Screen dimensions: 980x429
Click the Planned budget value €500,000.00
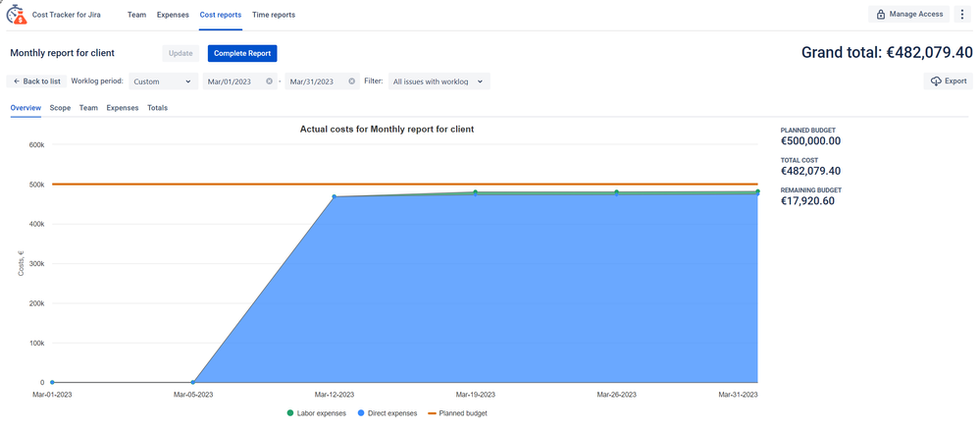810,140
